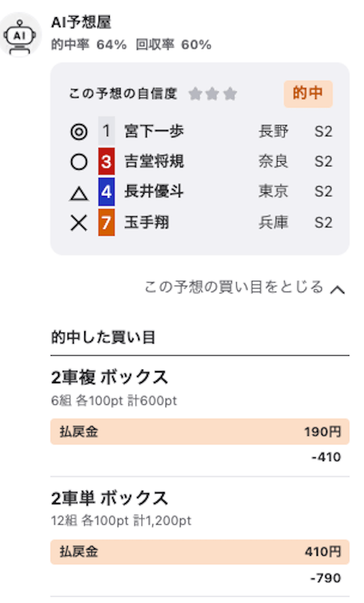364x603 pixels.
Task: Click the cross mark beside 玉手翔
Action: (78, 222)
